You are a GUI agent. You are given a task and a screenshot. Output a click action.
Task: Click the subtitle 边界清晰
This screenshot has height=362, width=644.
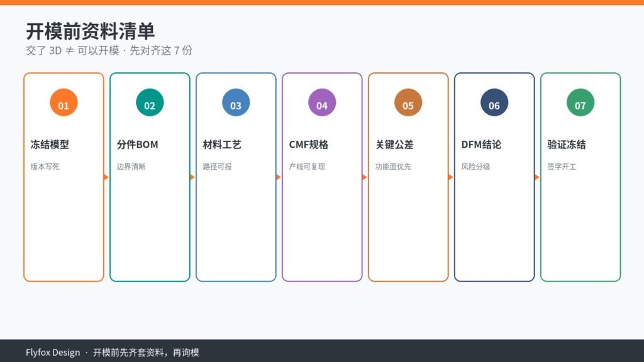(x=131, y=167)
